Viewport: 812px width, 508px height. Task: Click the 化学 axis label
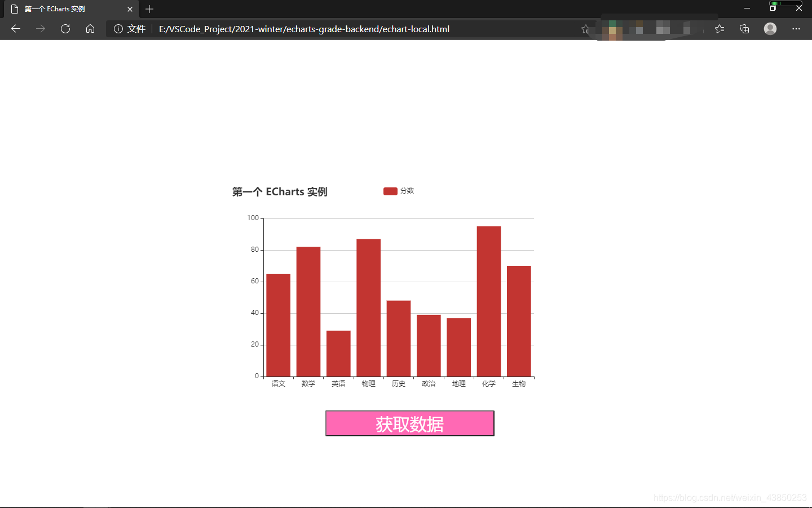tap(489, 384)
